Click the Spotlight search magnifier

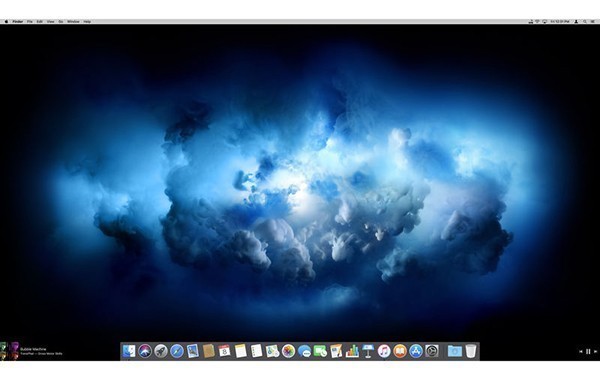[x=585, y=22]
